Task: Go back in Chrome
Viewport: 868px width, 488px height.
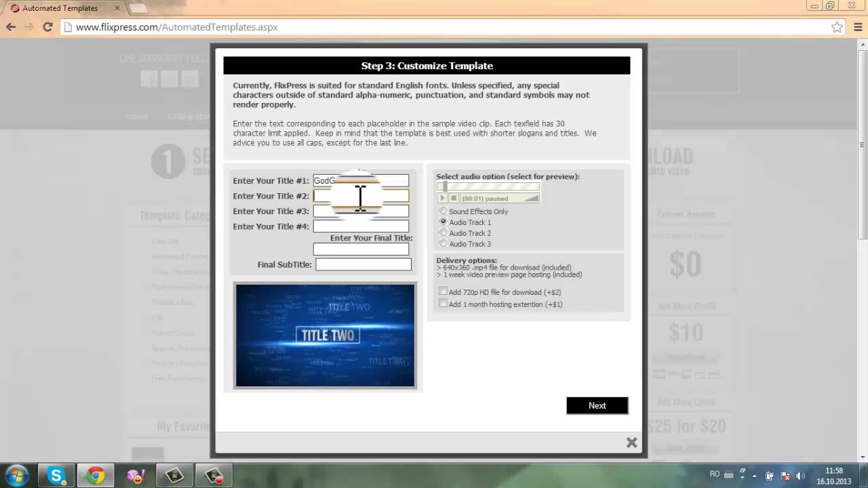Action: (11, 27)
